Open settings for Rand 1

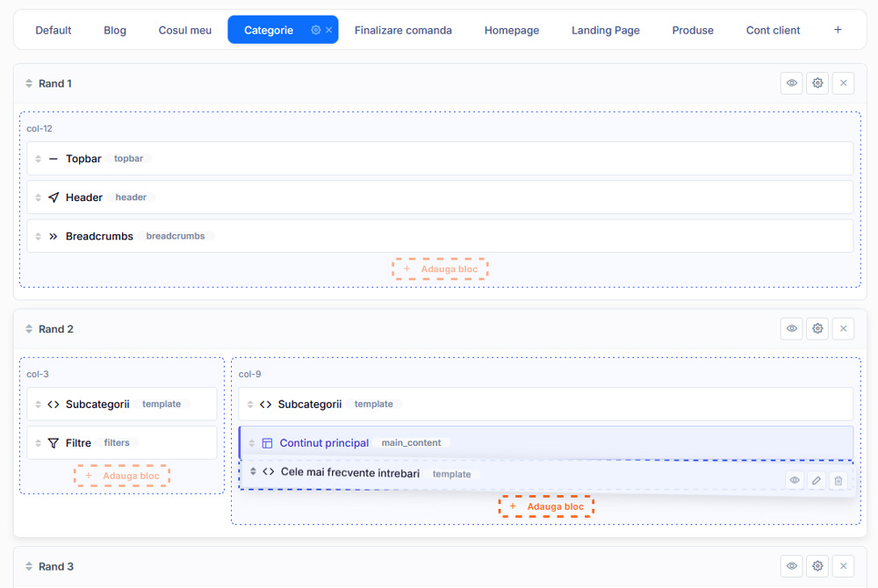tap(817, 83)
